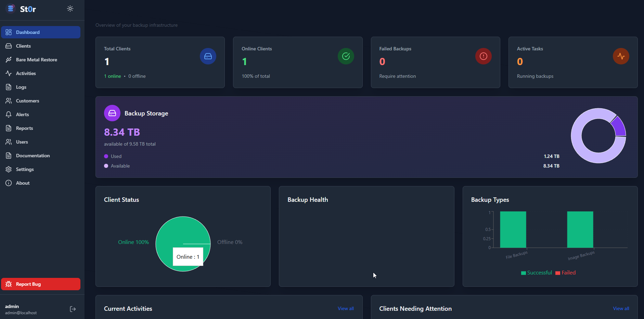Click View all for Current Activities
The height and width of the screenshot is (319, 644).
click(345, 308)
